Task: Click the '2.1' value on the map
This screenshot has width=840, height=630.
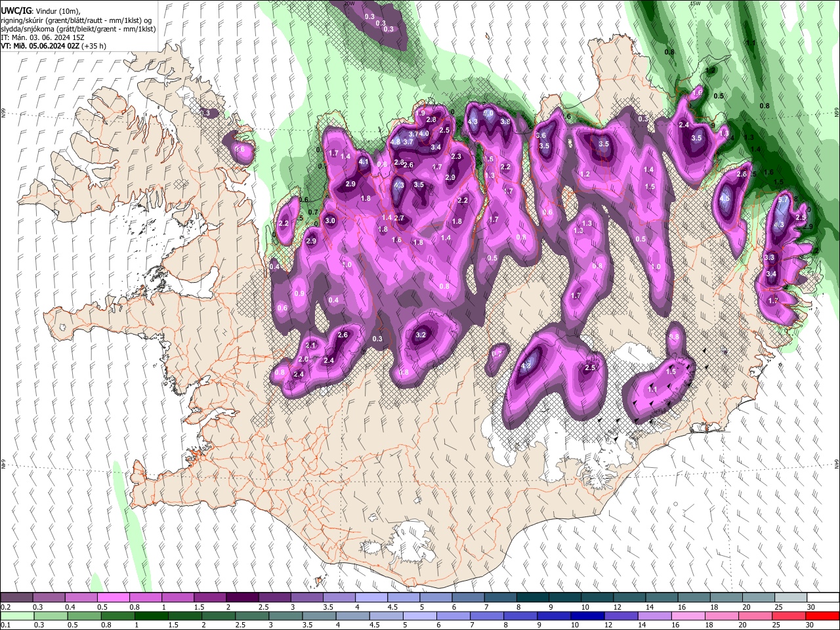Action: 311,345
